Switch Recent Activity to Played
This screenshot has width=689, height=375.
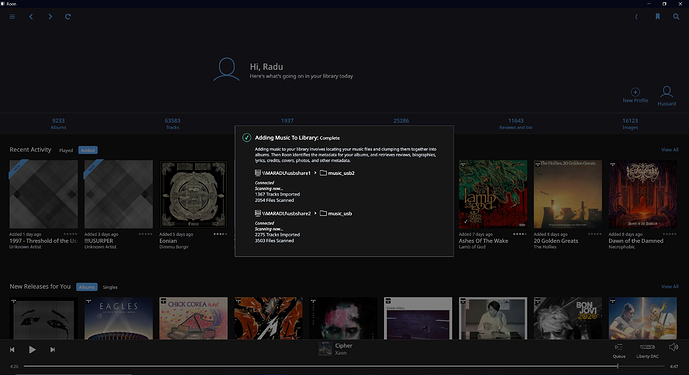pos(66,150)
